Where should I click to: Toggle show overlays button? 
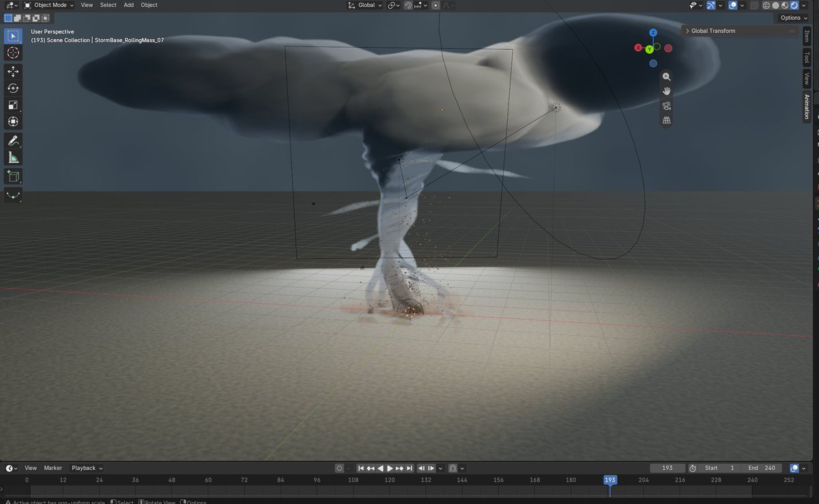[732, 5]
